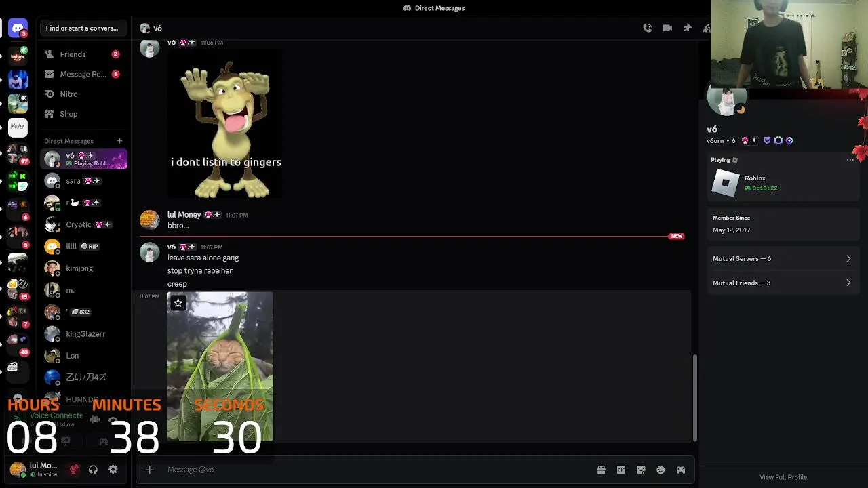The height and width of the screenshot is (488, 868).
Task: Click chat scrollbar thumb
Action: [x=694, y=398]
